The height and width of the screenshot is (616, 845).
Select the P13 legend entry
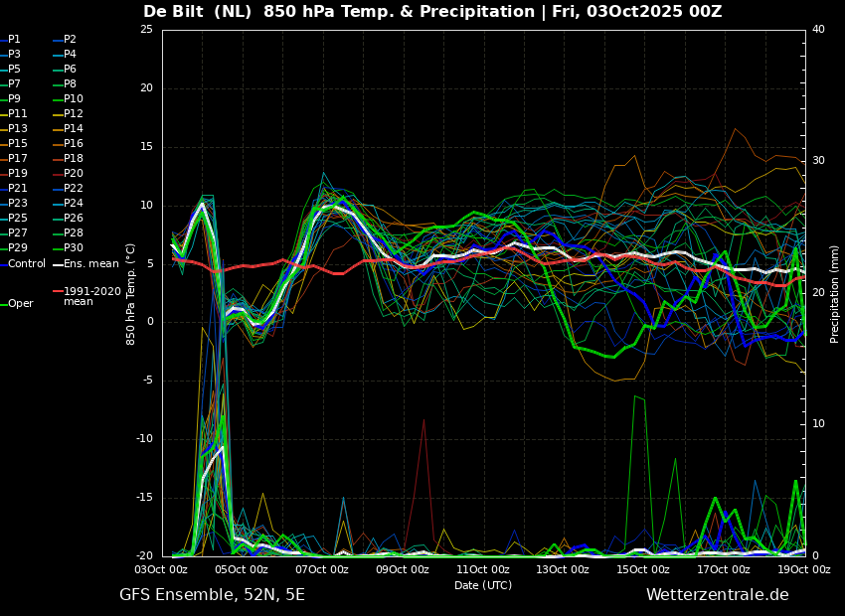tap(14, 129)
